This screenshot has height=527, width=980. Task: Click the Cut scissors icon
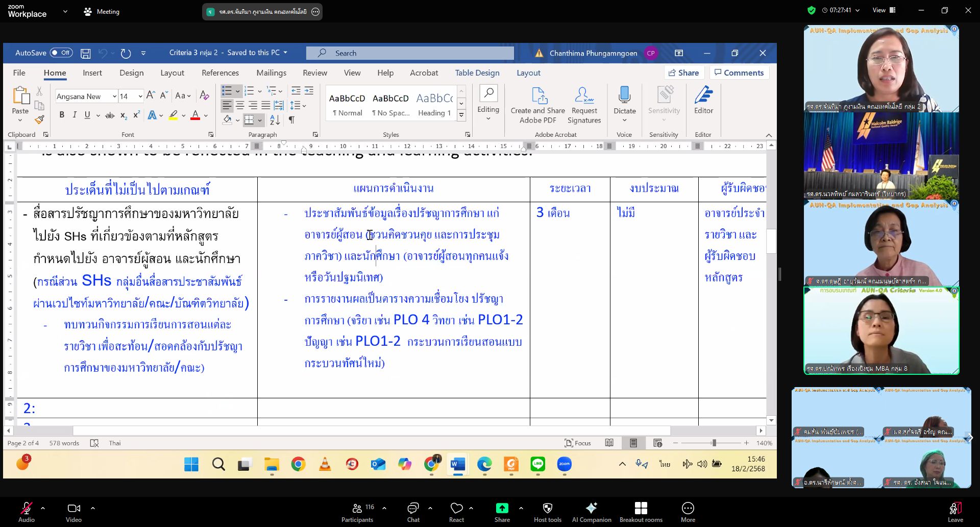pos(39,91)
